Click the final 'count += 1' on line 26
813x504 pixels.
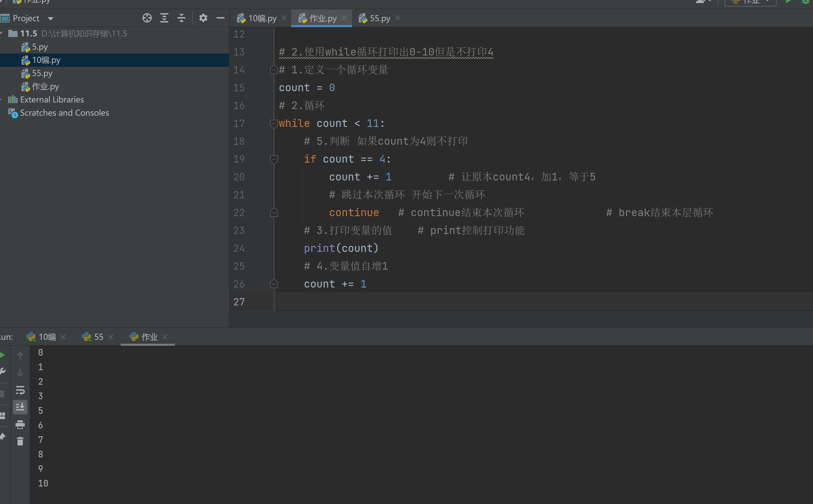click(x=335, y=284)
